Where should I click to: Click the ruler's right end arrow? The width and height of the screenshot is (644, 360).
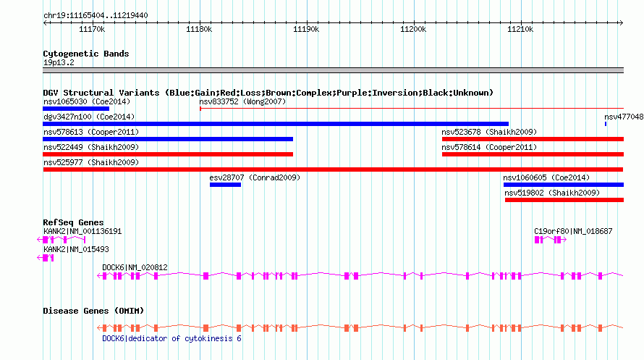[x=621, y=23]
